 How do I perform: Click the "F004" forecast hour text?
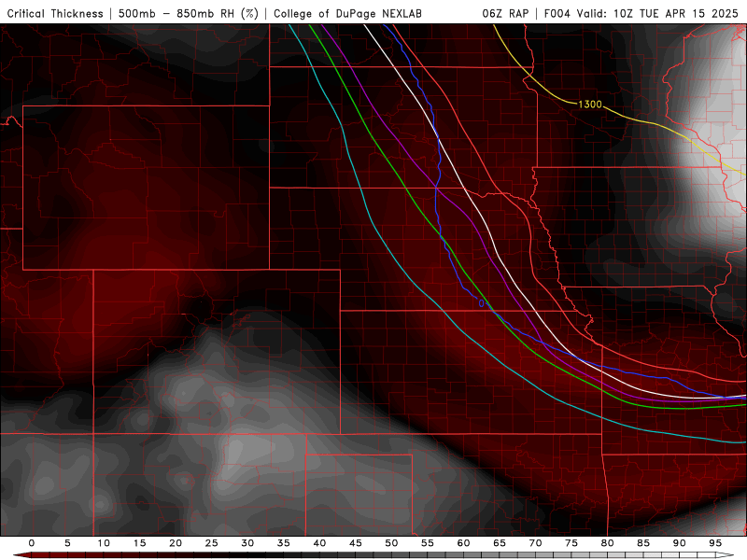[557, 13]
